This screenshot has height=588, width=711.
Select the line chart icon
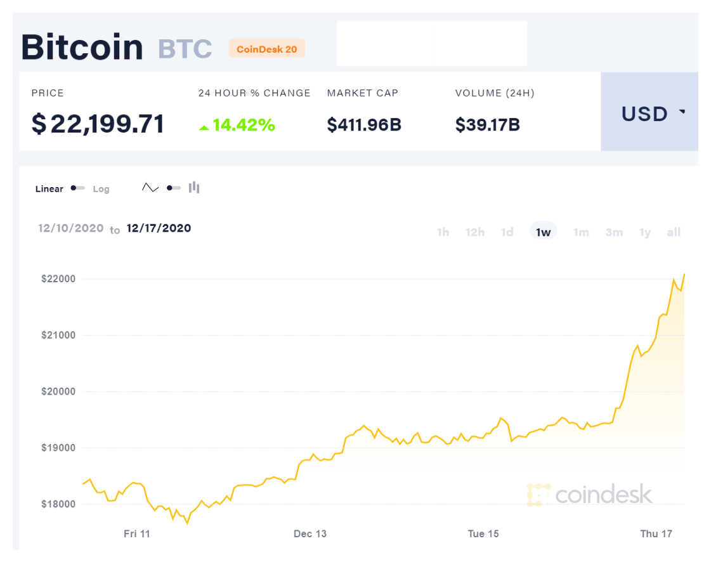150,187
